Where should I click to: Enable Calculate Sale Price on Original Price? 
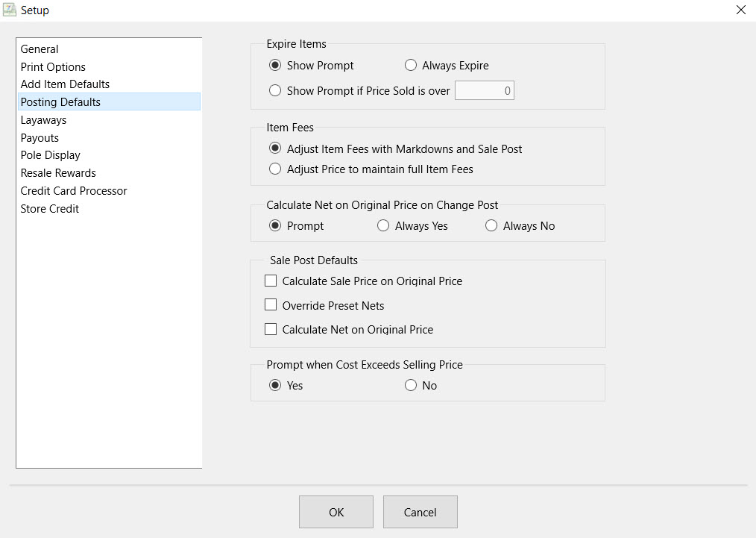click(271, 281)
